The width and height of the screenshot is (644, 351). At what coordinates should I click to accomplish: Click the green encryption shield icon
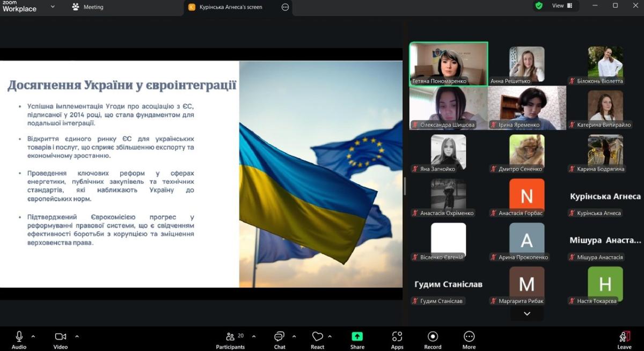(x=539, y=6)
